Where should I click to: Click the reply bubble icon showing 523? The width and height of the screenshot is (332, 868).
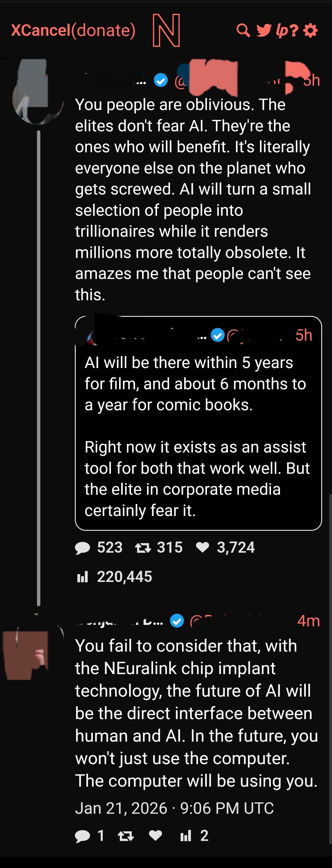click(x=83, y=548)
